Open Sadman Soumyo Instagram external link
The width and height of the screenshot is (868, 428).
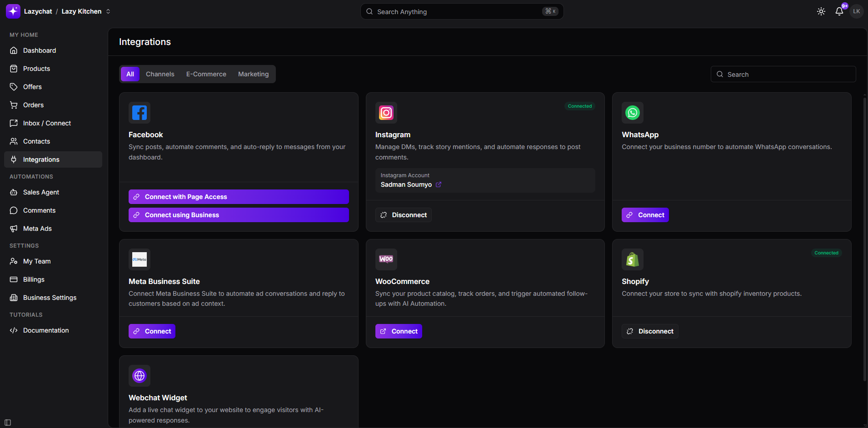click(439, 184)
